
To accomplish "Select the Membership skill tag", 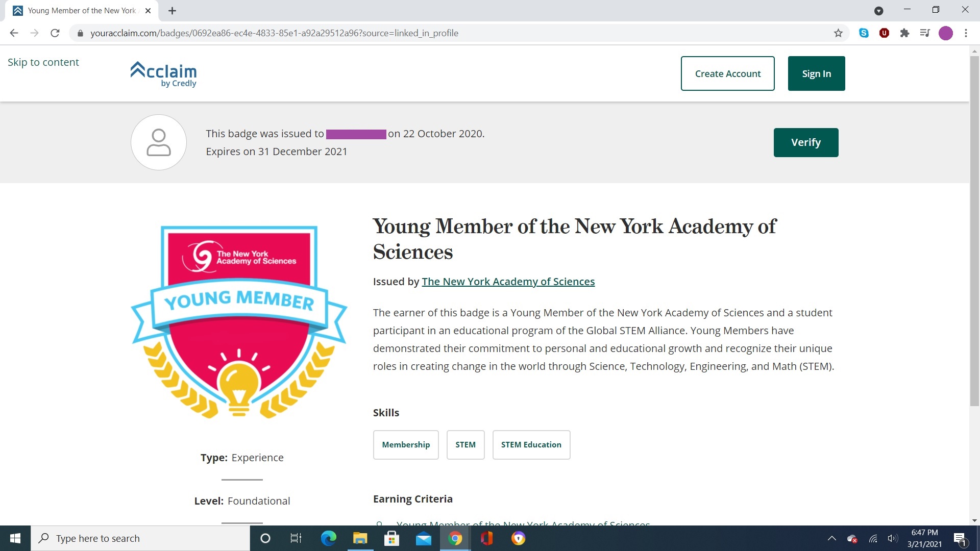I will coord(406,445).
